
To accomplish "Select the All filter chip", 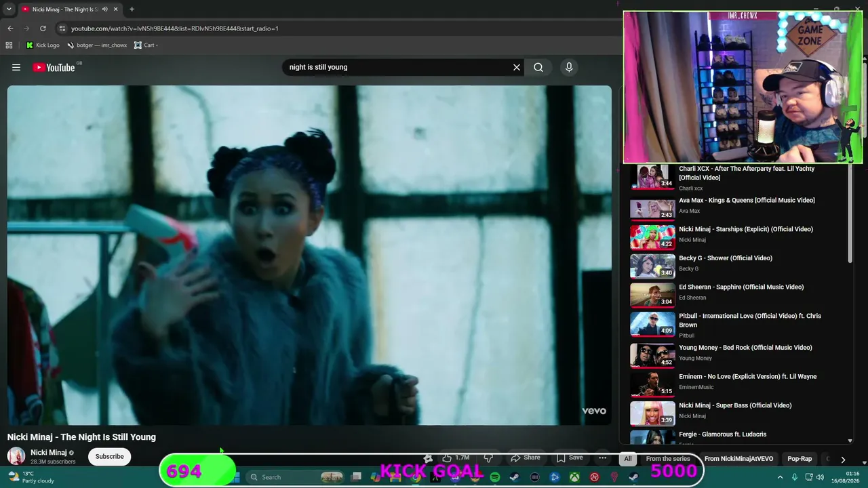I will (628, 459).
